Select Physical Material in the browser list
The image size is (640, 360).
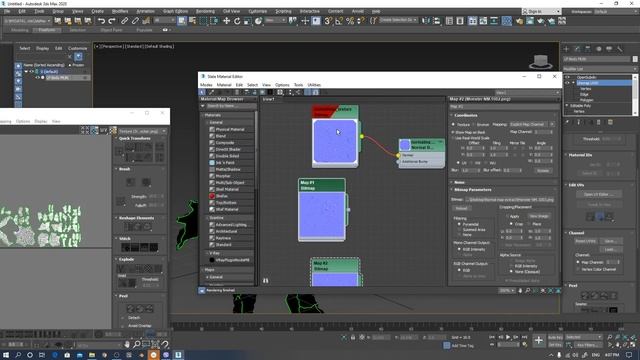230,129
